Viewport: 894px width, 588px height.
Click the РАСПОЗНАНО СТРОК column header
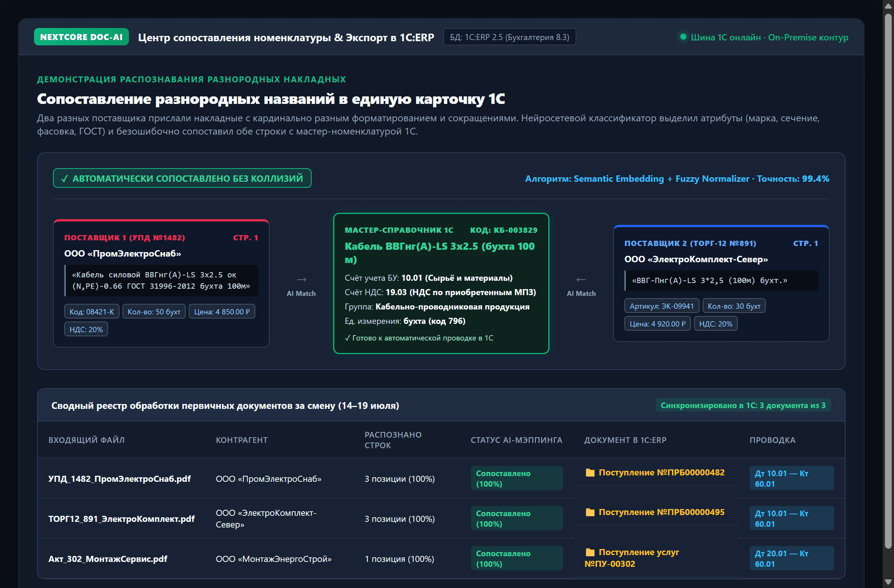(x=393, y=440)
